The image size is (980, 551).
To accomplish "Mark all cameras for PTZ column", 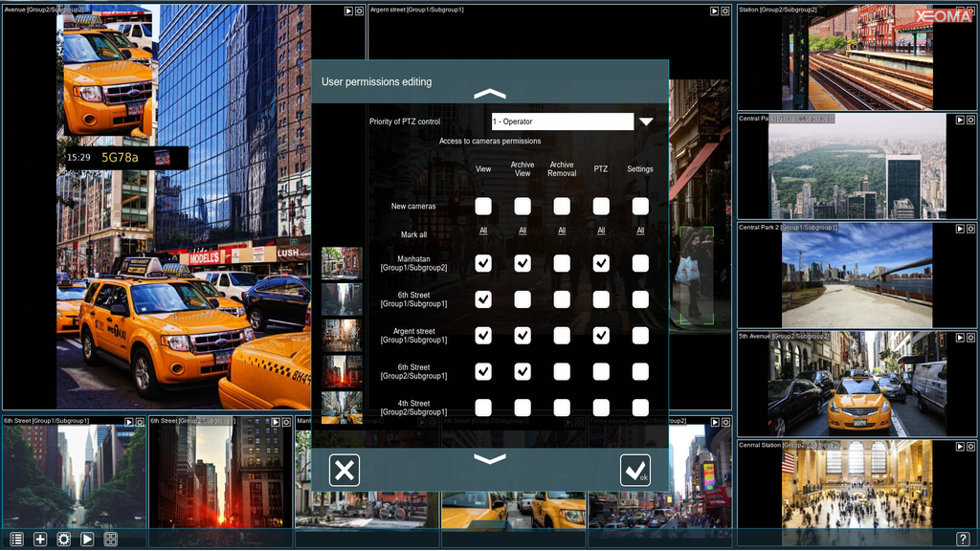I will tap(601, 231).
